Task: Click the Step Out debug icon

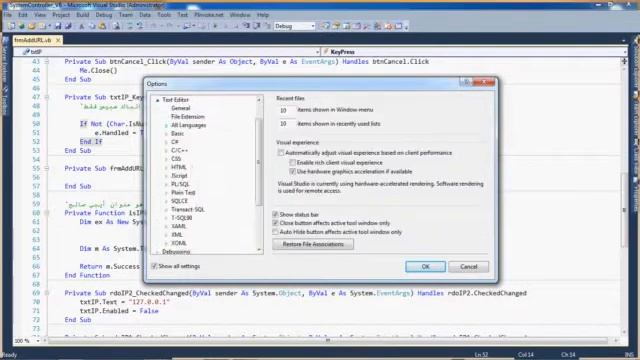Action: (267, 26)
